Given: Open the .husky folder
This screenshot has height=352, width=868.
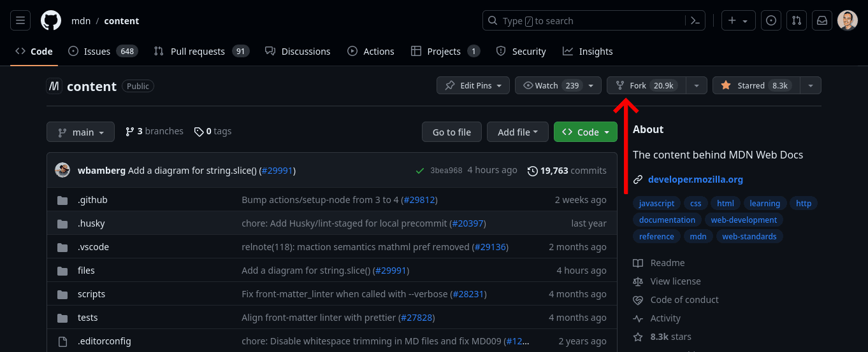Looking at the screenshot, I should point(91,223).
